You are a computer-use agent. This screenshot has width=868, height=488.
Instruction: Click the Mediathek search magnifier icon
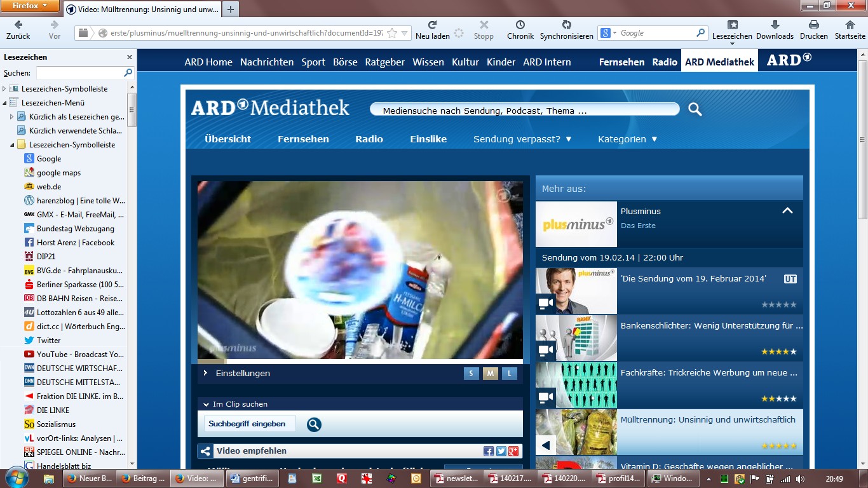[x=695, y=110]
